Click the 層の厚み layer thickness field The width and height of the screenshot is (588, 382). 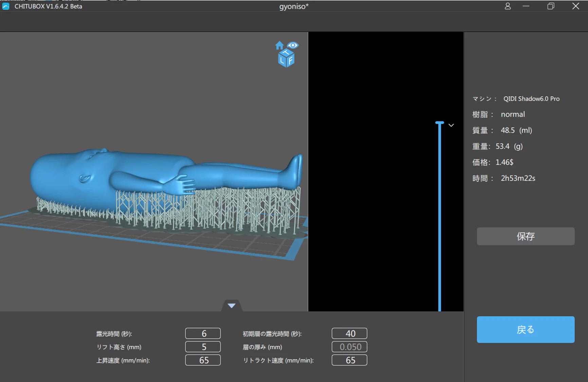pyautogui.click(x=349, y=347)
